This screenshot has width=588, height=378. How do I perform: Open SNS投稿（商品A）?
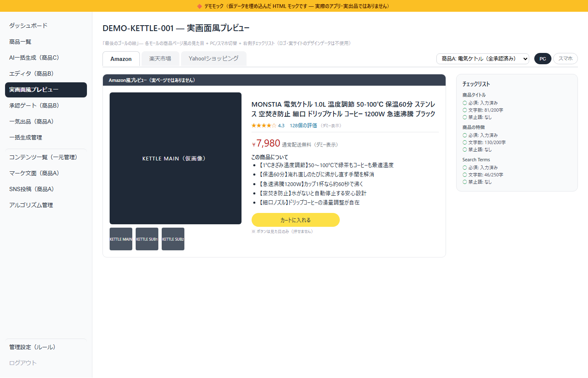tap(46, 189)
